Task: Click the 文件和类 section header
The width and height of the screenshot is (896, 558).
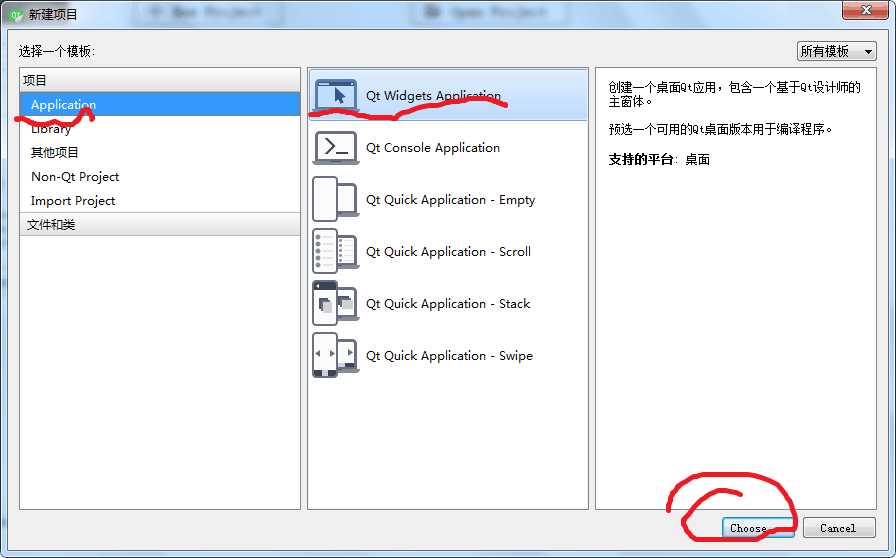Action: [160, 224]
